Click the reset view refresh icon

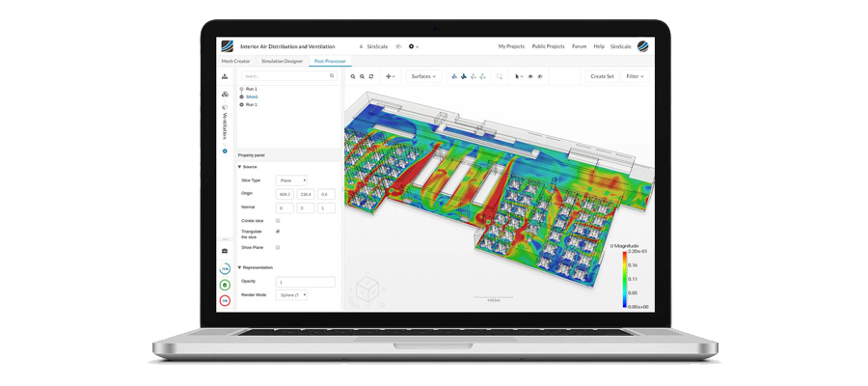(371, 76)
